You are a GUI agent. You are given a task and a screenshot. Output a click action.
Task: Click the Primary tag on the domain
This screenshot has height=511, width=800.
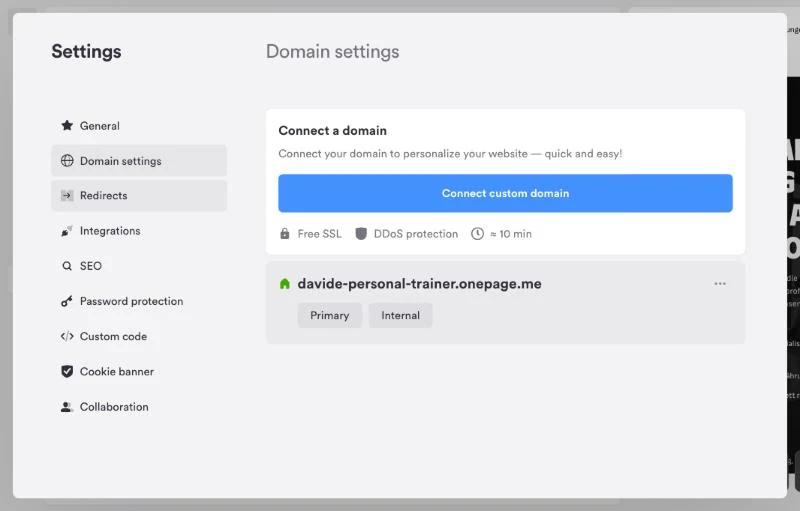coord(330,315)
